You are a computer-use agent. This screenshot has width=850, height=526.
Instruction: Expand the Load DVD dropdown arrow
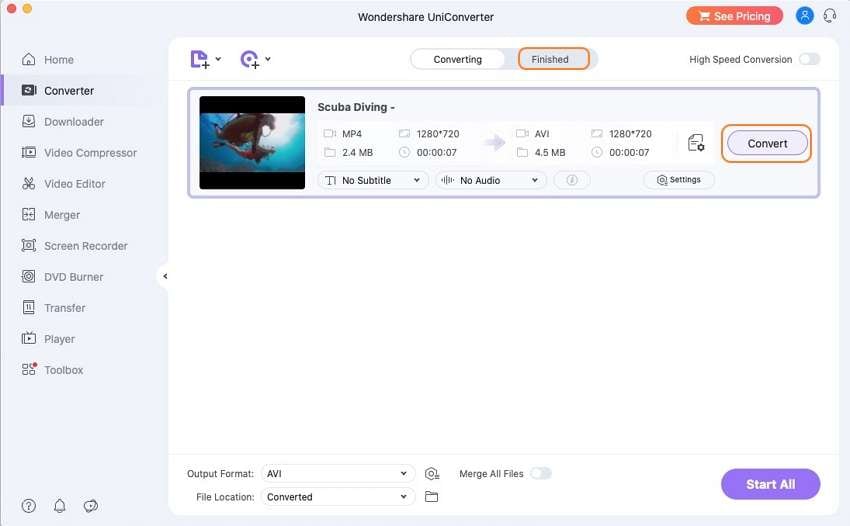pos(268,59)
